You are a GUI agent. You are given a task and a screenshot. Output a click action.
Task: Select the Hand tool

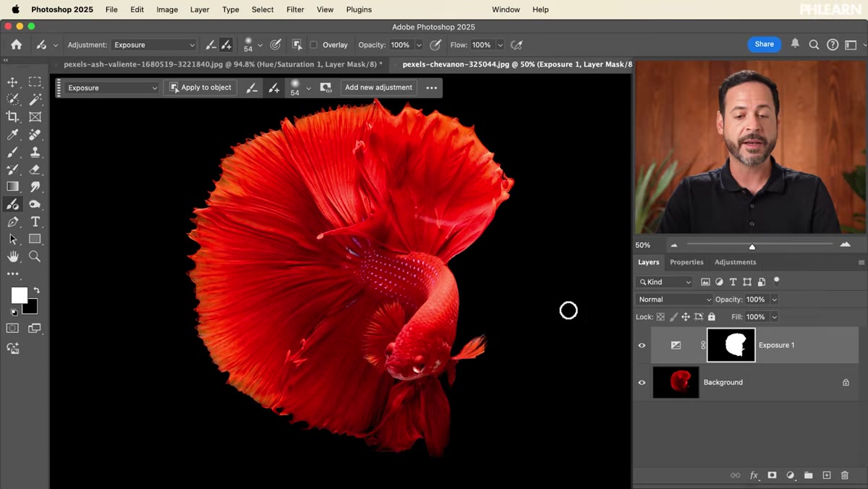tap(12, 256)
